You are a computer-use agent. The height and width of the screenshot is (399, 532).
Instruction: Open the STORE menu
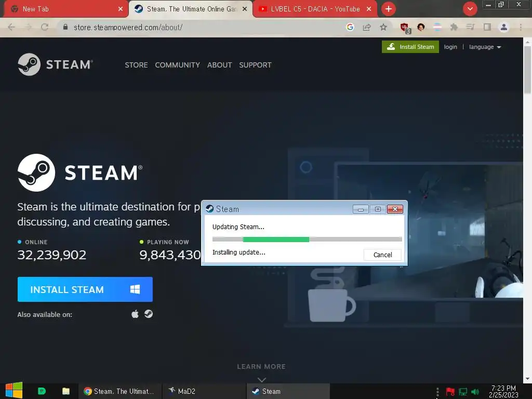click(136, 65)
